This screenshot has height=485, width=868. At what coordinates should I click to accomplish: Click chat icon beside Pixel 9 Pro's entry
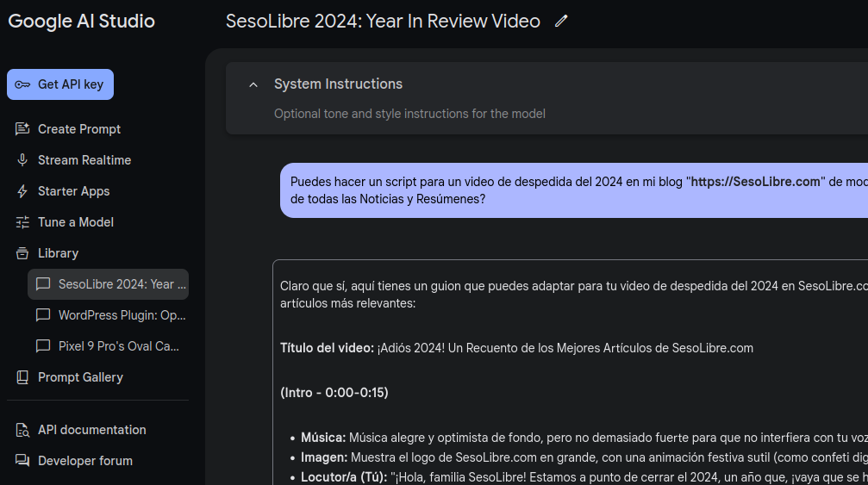coord(42,346)
